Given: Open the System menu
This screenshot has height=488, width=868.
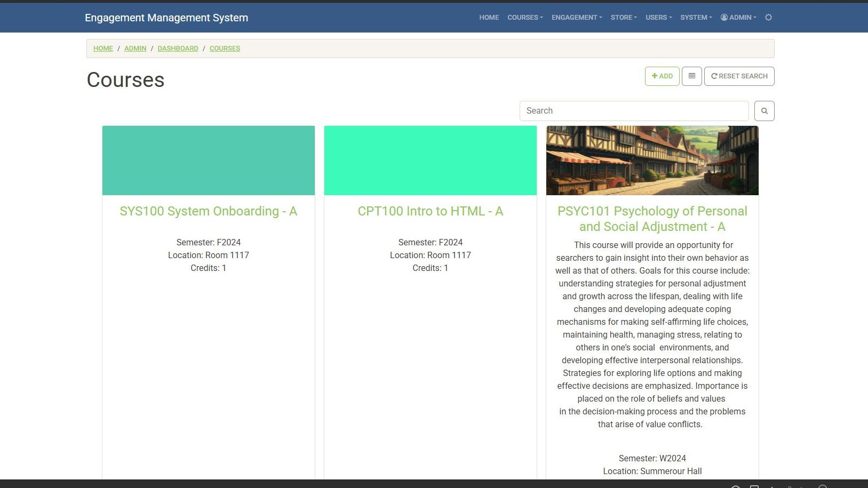Looking at the screenshot, I should [x=696, y=18].
